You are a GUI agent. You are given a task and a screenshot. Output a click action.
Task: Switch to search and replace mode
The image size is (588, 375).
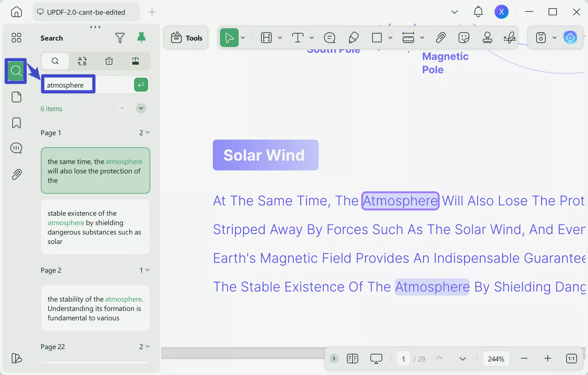coord(82,61)
